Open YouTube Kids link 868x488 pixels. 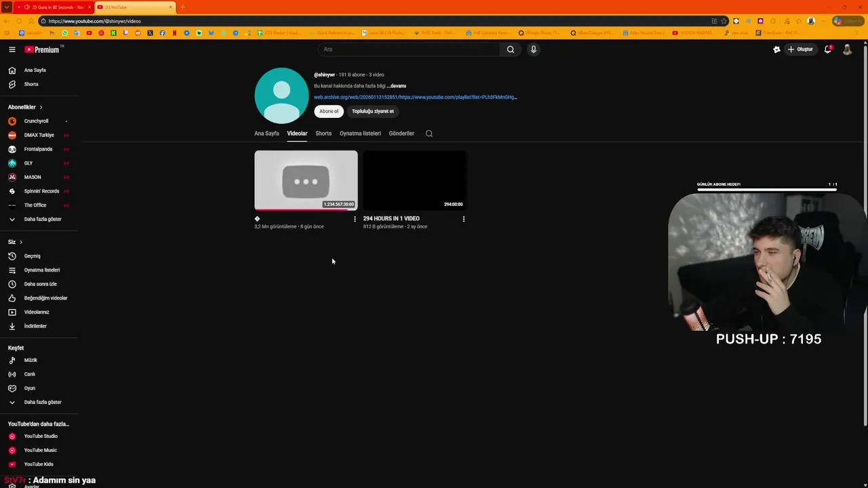click(39, 464)
